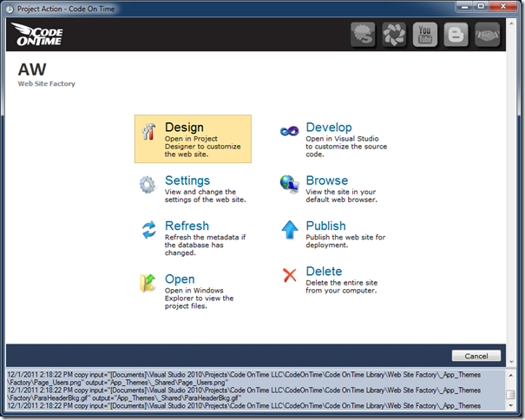
Task: Click the 'Web Site Factory' subtitle
Action: (47, 83)
